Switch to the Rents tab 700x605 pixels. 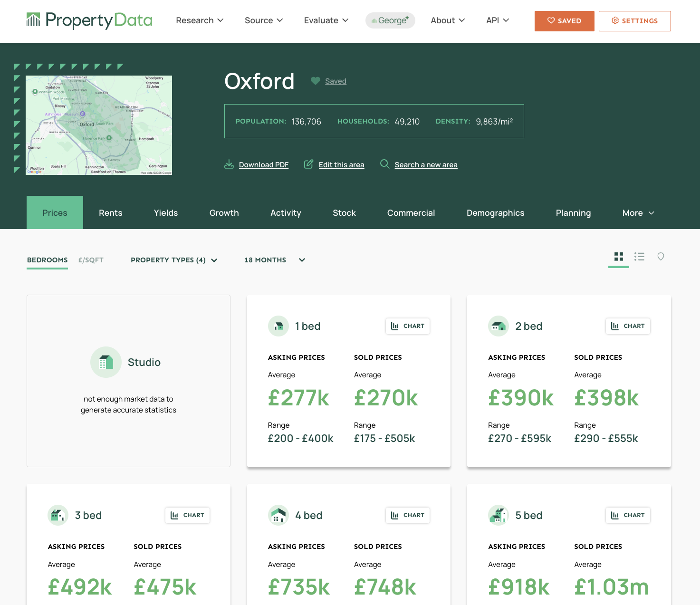[x=110, y=212]
